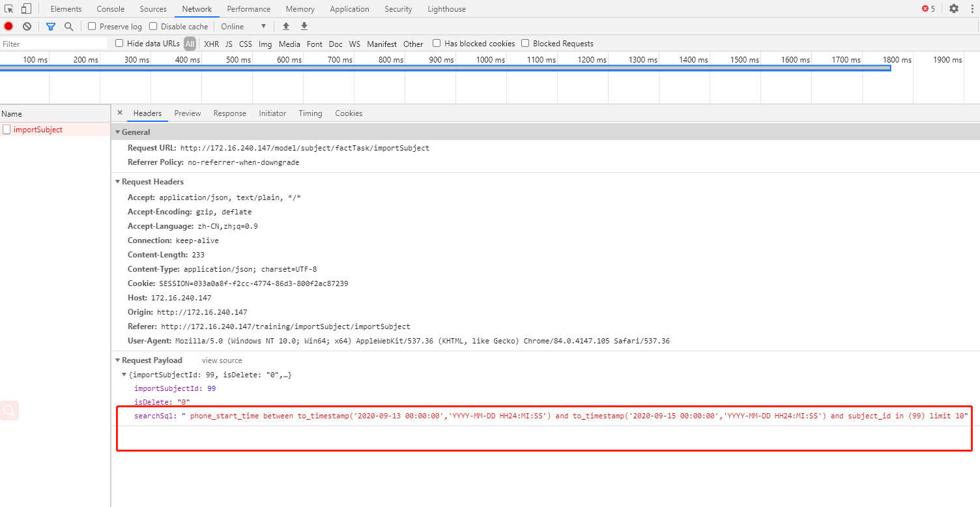Close the request details pane
This screenshot has height=507, width=980.
[120, 113]
